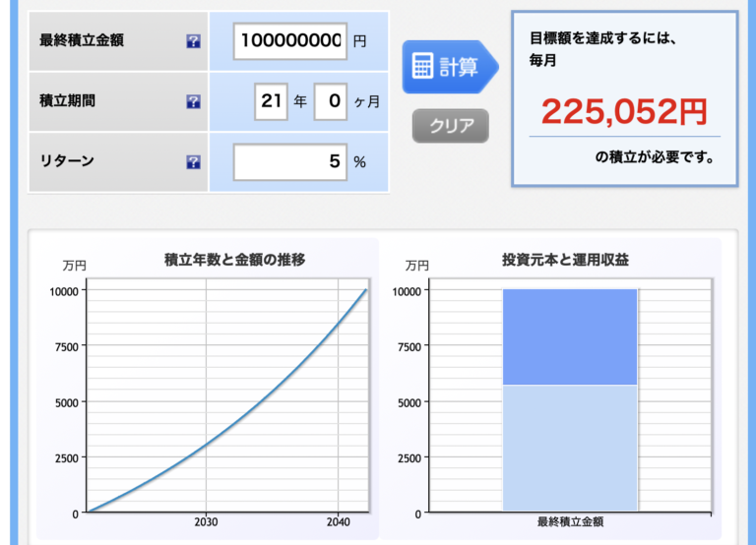Click the 最終積立金額 label under the bar chart
Image resolution: width=756 pixels, height=545 pixels.
pos(570,522)
